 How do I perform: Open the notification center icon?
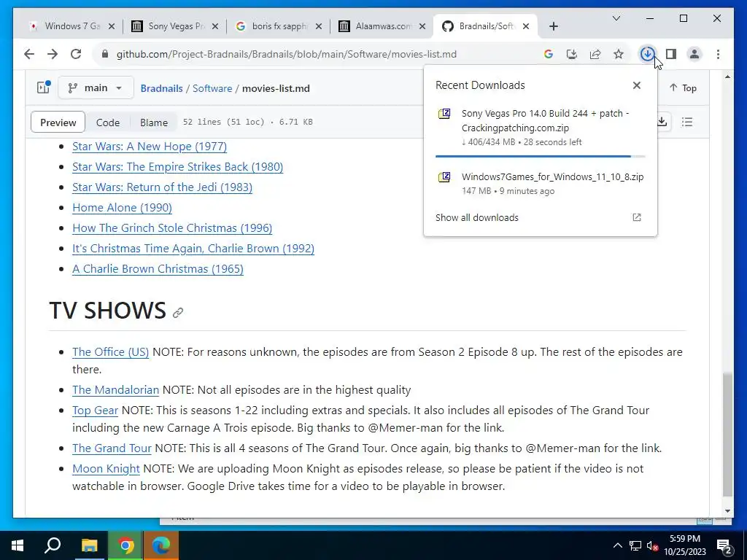(724, 545)
